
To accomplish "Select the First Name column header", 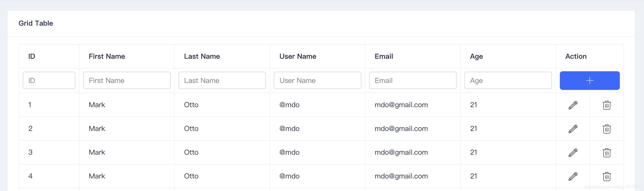I will pos(107,56).
